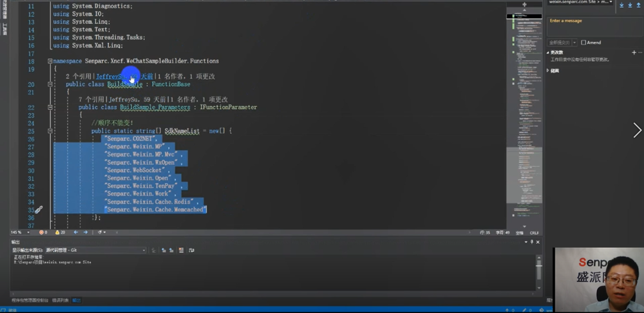Click the CRLF line-ending indicator

point(535,232)
